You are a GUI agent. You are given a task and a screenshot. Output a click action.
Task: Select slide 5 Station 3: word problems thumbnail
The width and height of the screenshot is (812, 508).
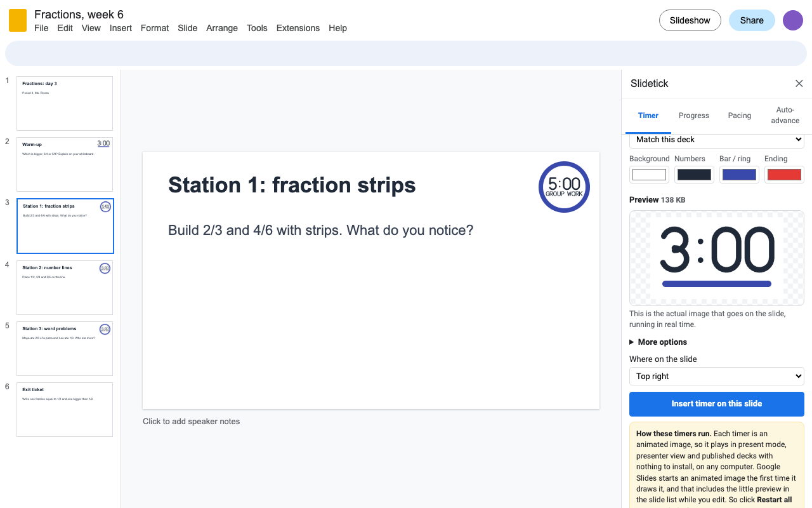coord(65,349)
